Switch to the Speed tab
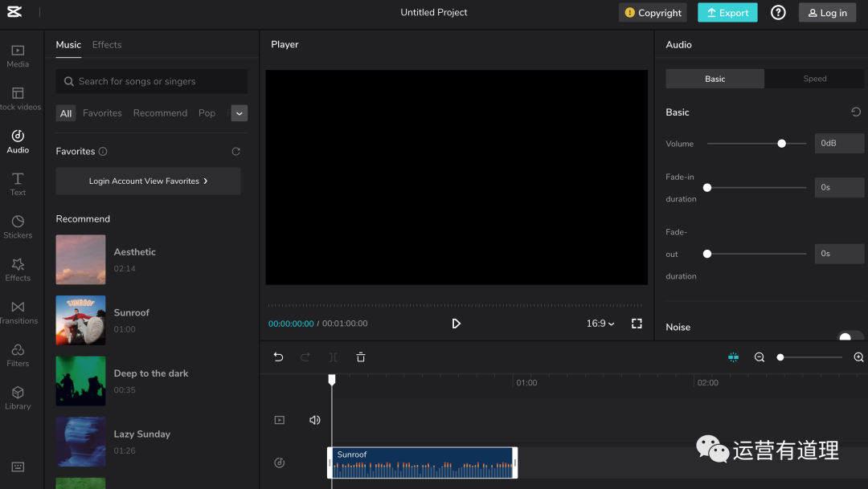Viewport: 868px width, 489px height. coord(814,79)
